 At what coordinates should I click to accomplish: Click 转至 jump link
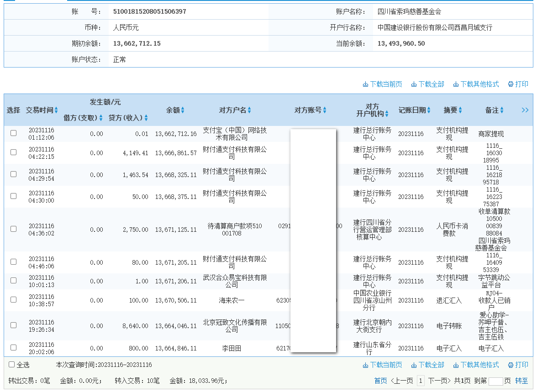[521, 381]
